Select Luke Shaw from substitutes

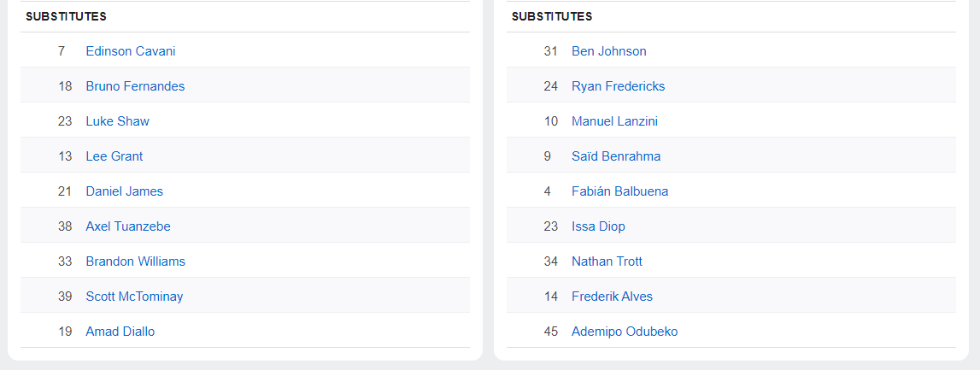click(x=117, y=121)
